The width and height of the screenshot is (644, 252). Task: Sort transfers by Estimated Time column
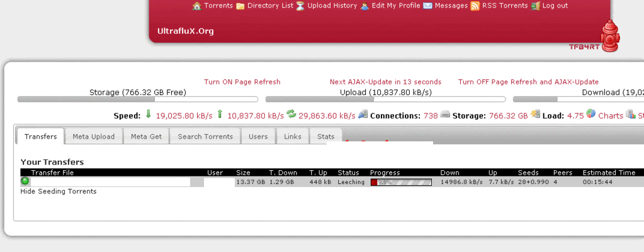(608, 173)
